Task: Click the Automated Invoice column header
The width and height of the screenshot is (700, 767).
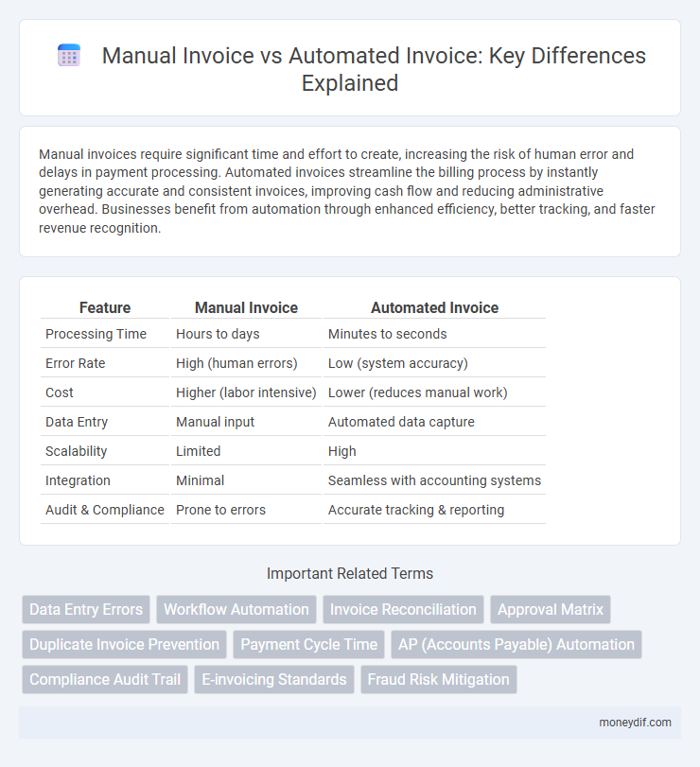Action: coord(434,307)
